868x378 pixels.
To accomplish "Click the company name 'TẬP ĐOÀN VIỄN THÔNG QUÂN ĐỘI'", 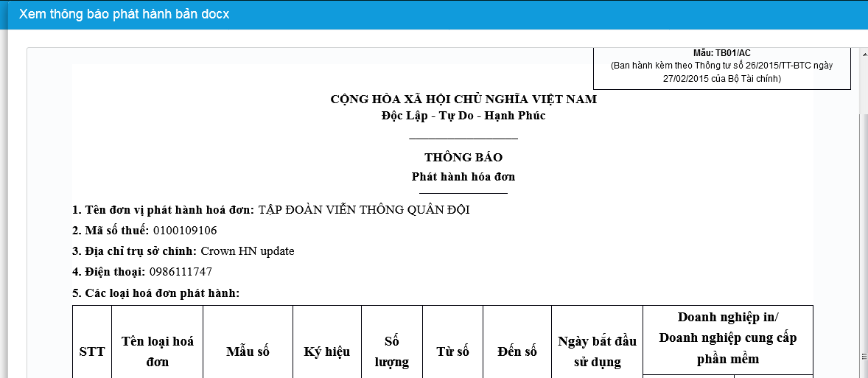I will click(x=364, y=210).
